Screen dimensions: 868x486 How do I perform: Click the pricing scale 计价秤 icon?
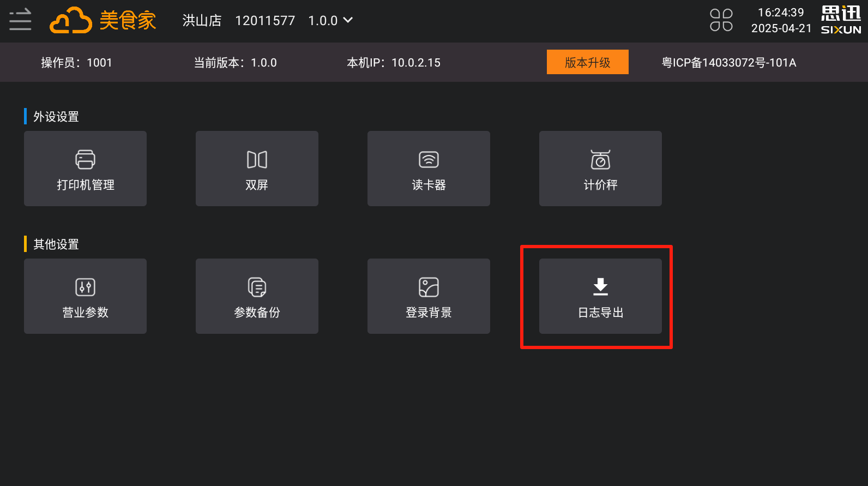click(x=600, y=160)
